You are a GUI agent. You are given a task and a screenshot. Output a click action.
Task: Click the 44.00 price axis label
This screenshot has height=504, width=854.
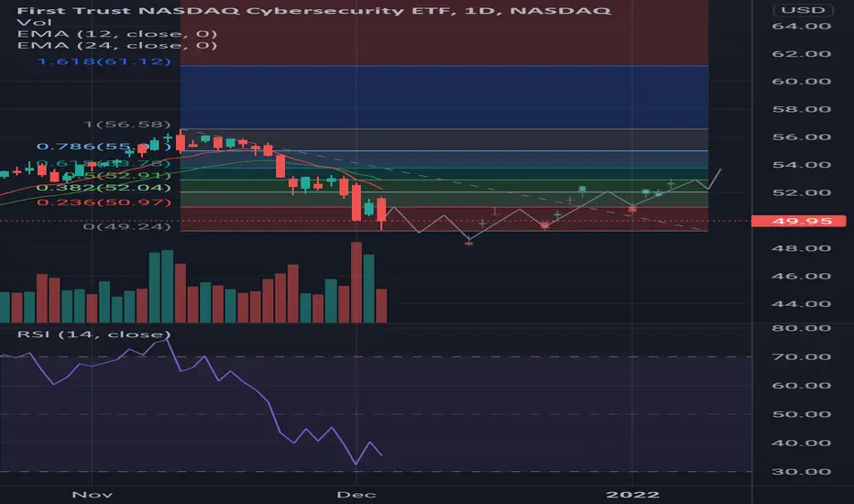click(x=801, y=304)
